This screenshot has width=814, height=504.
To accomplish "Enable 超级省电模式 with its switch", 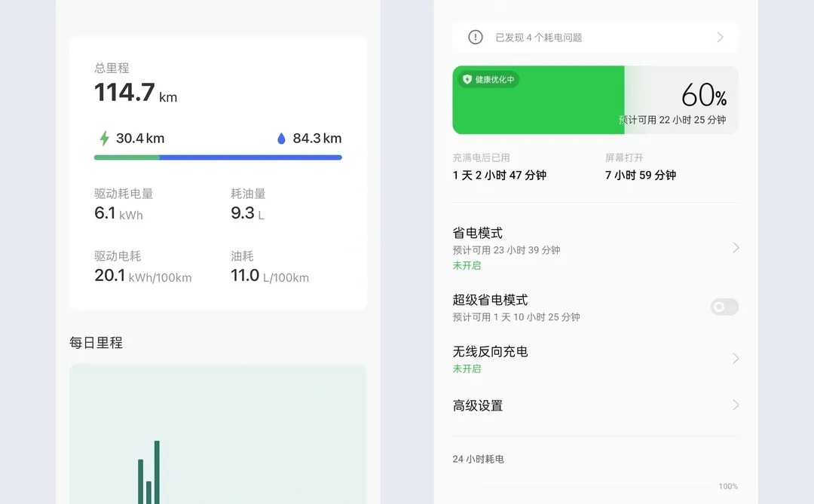I will point(724,307).
